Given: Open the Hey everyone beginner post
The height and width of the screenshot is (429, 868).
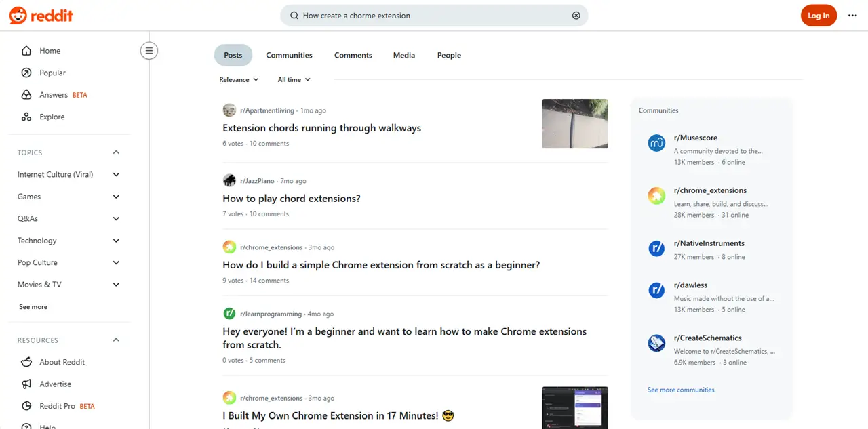Looking at the screenshot, I should click(404, 338).
